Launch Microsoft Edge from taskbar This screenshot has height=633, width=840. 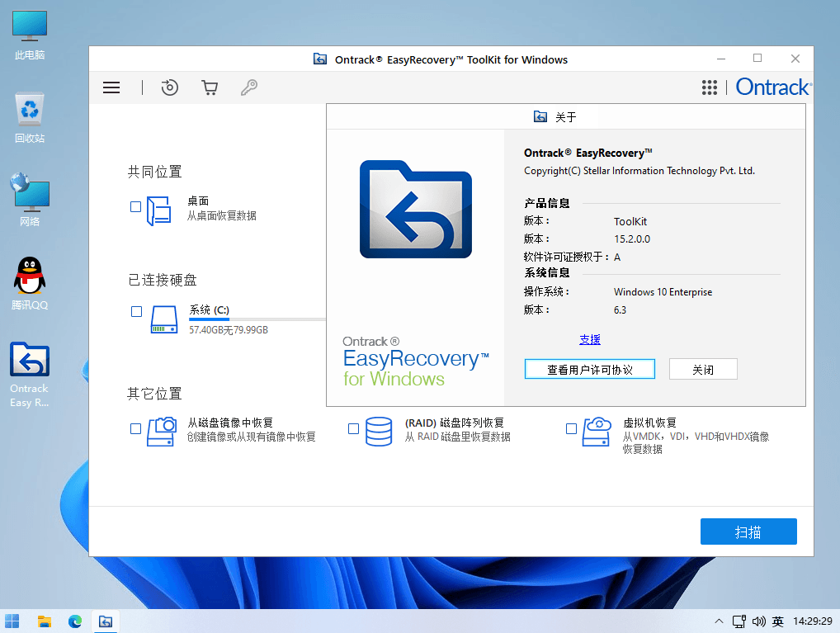click(75, 621)
